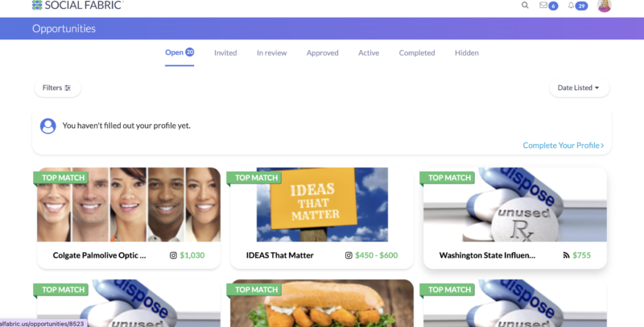Open the notifications bell icon
This screenshot has height=327, width=644.
(571, 6)
